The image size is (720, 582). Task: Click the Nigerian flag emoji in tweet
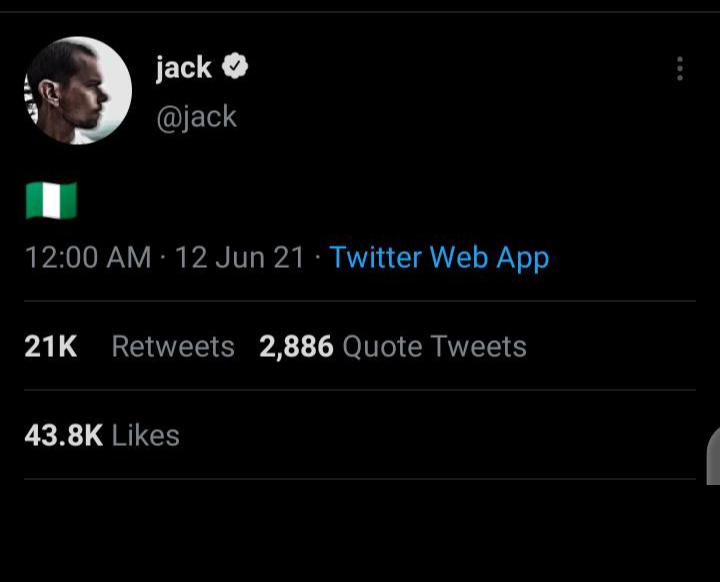(50, 201)
